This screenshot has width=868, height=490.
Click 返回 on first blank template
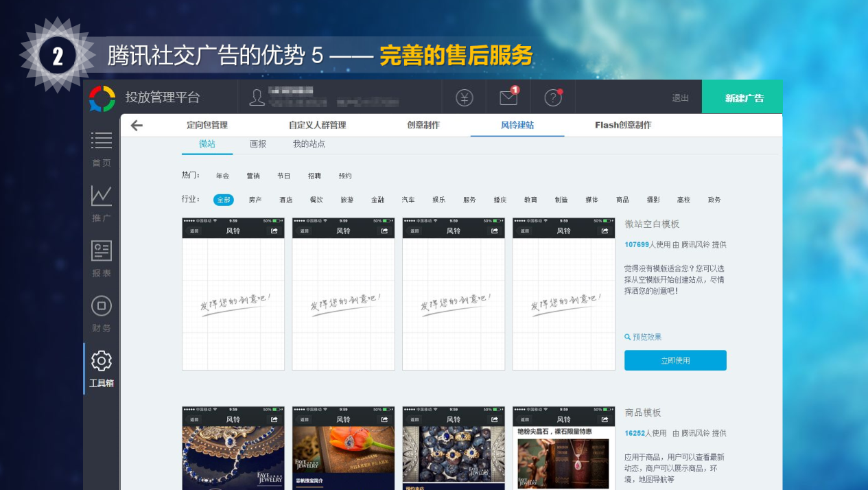[194, 231]
